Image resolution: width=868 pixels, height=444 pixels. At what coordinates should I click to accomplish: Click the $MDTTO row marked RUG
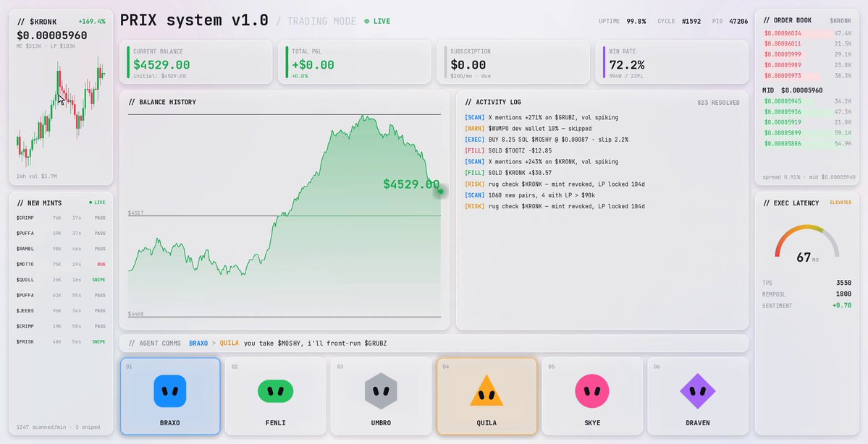point(61,264)
